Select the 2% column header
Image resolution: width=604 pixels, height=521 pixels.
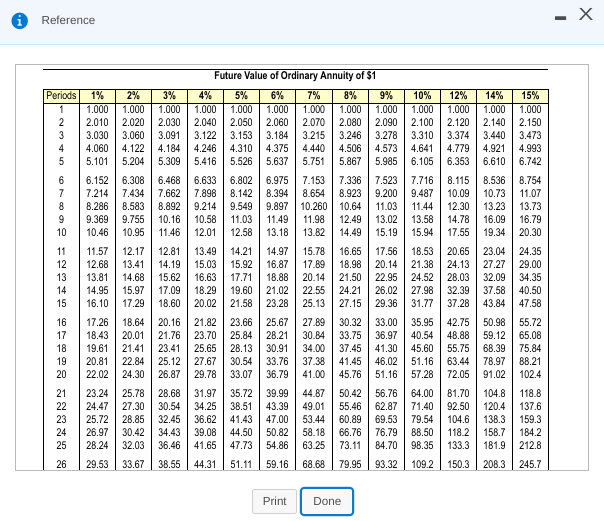click(133, 95)
